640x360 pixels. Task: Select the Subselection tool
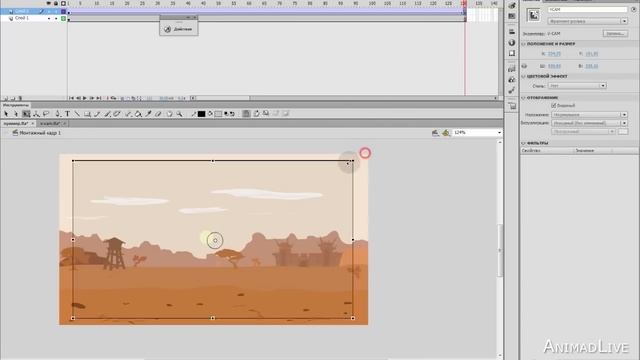(16, 114)
